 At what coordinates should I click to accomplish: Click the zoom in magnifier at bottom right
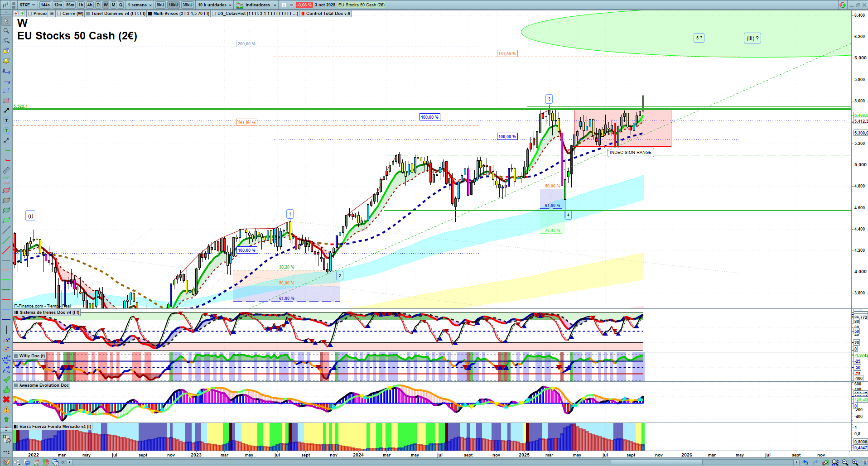855,462
